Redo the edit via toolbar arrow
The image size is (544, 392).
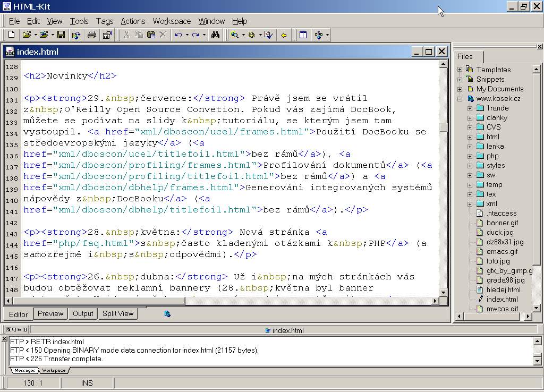click(x=195, y=35)
